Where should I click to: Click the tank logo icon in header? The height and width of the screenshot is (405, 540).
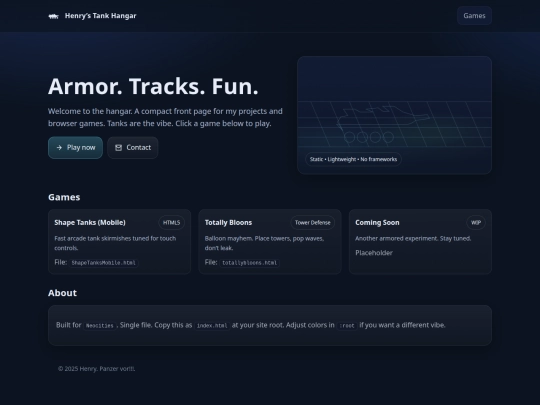coord(53,16)
